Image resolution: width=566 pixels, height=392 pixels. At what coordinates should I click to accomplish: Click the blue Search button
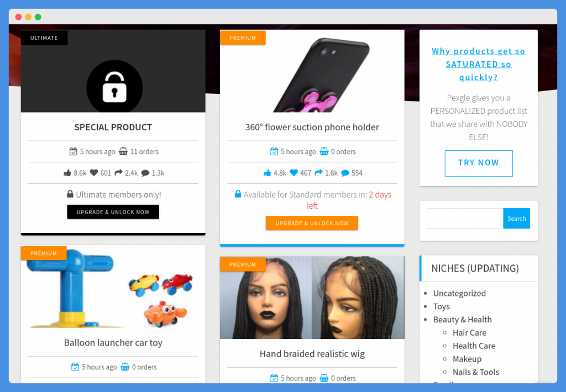(517, 219)
